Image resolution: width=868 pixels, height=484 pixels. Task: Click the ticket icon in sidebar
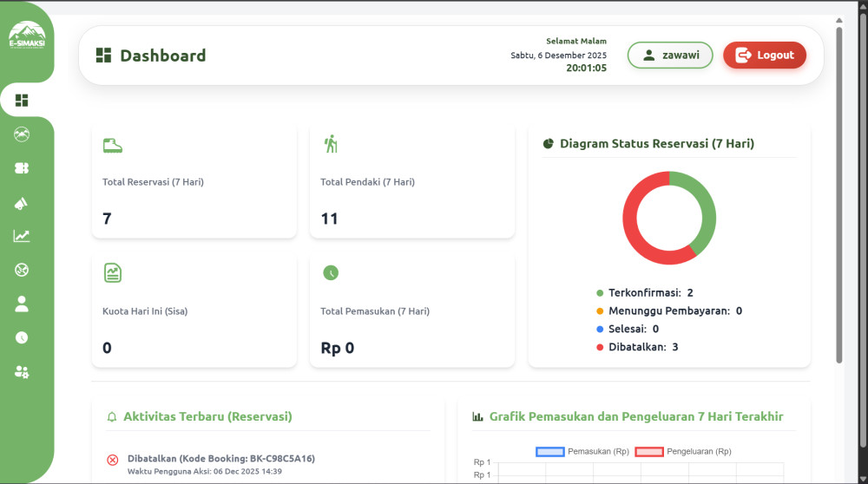tap(22, 168)
